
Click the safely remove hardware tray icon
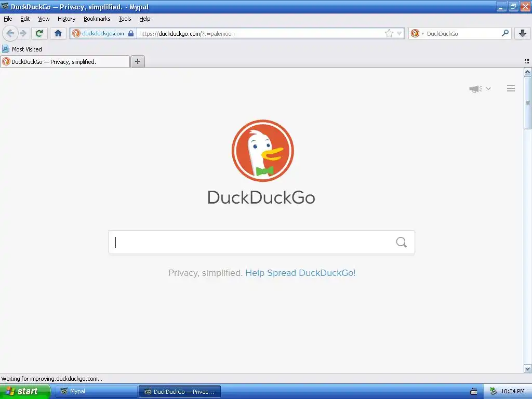pyautogui.click(x=493, y=391)
